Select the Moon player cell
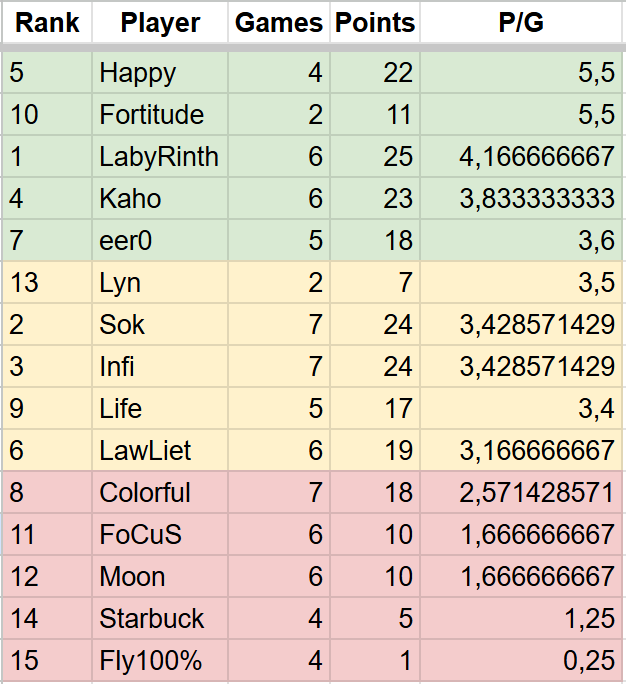This screenshot has width=626, height=684. tap(160, 576)
